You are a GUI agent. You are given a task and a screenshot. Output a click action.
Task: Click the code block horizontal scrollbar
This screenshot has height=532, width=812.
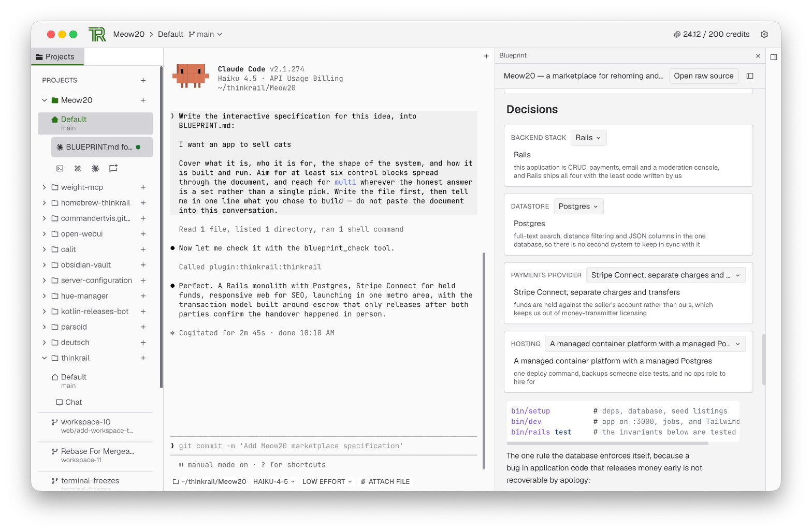click(607, 444)
